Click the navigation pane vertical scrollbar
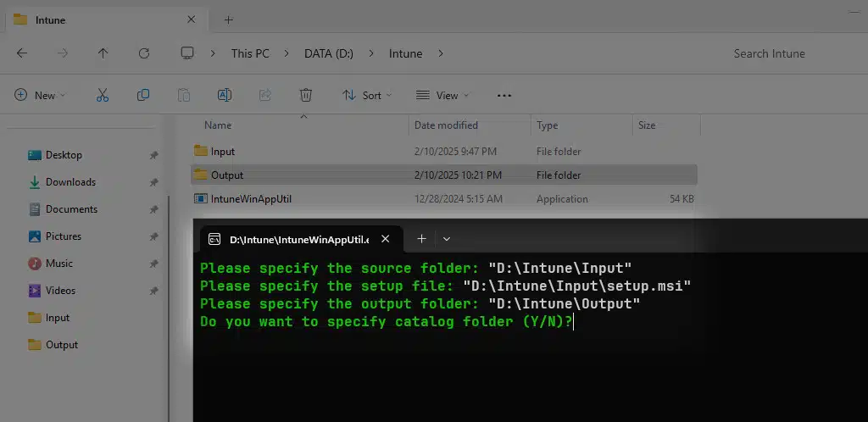868x422 pixels. pyautogui.click(x=169, y=308)
